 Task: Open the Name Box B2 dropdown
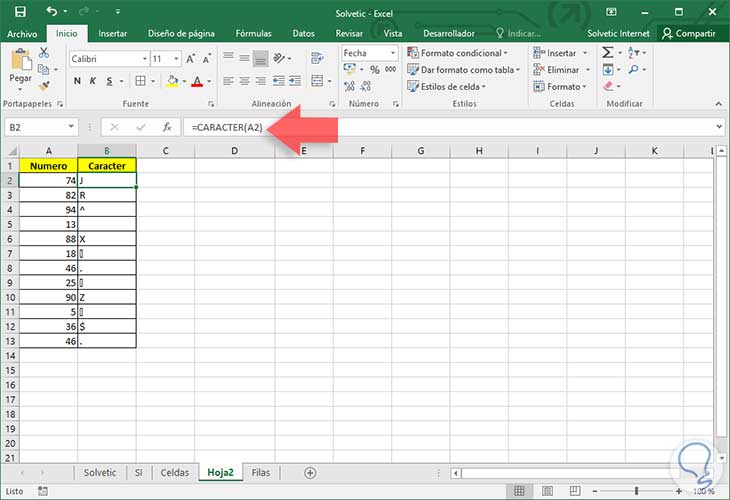pos(71,127)
